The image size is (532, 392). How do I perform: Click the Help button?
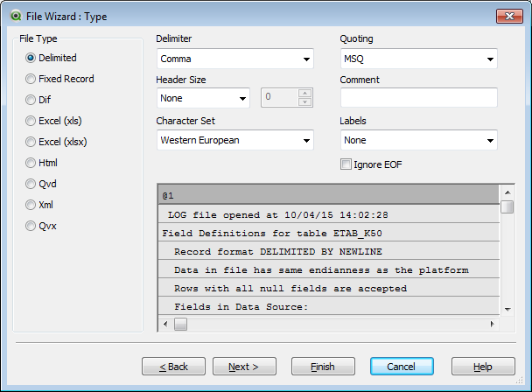click(483, 367)
